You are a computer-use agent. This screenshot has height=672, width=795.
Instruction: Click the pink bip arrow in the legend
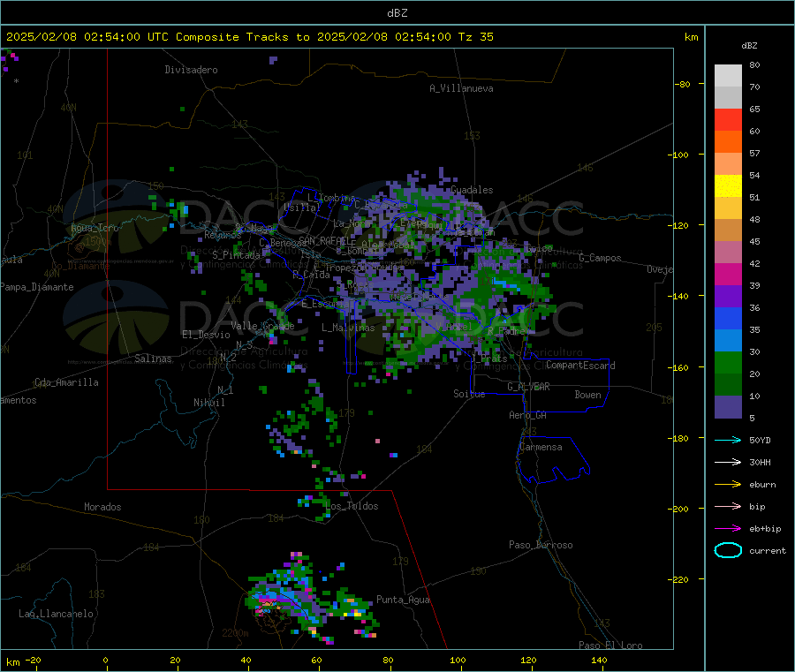(x=728, y=506)
